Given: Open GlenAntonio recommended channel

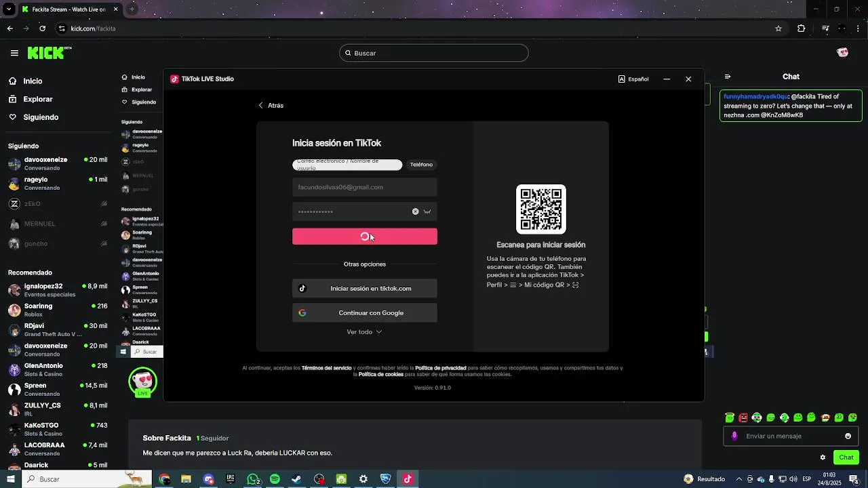Looking at the screenshot, I should (58, 369).
